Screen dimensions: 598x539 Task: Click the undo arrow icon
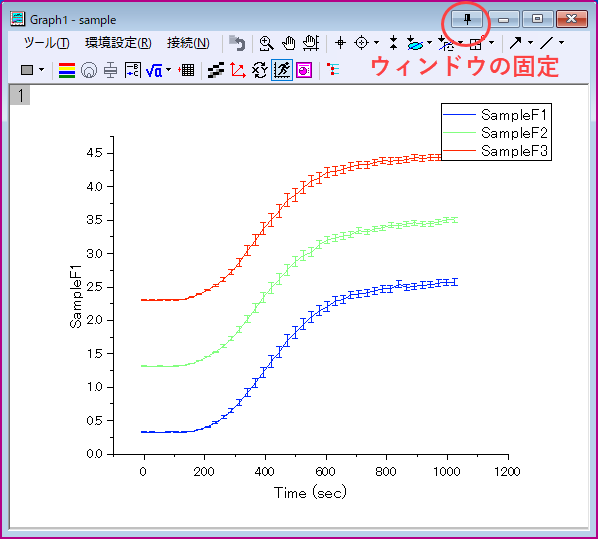click(237, 43)
